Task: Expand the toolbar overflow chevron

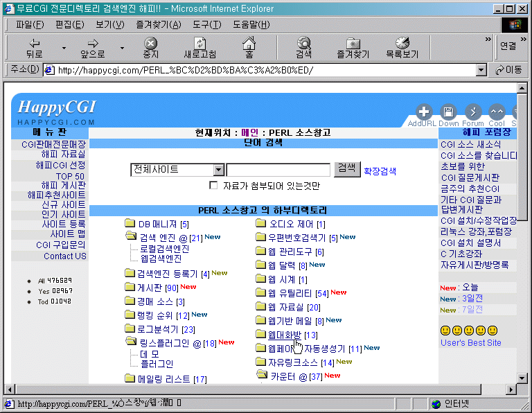Action: pyautogui.click(x=488, y=39)
